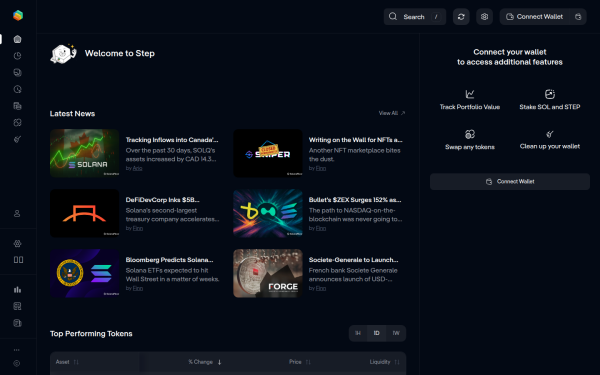Open settings via the top bar gear icon
Image resolution: width=600 pixels, height=375 pixels.
click(484, 17)
